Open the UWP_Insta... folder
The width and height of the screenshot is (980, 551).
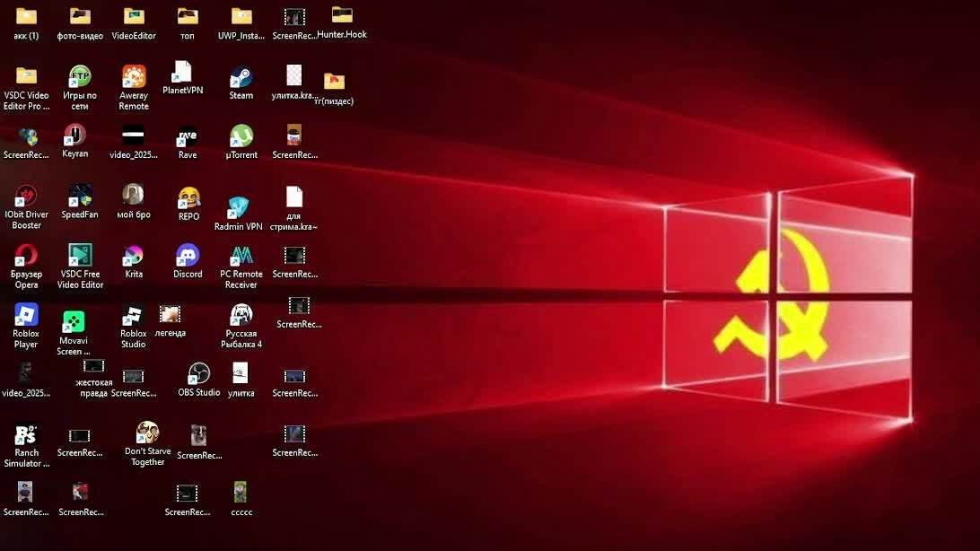pos(241,17)
